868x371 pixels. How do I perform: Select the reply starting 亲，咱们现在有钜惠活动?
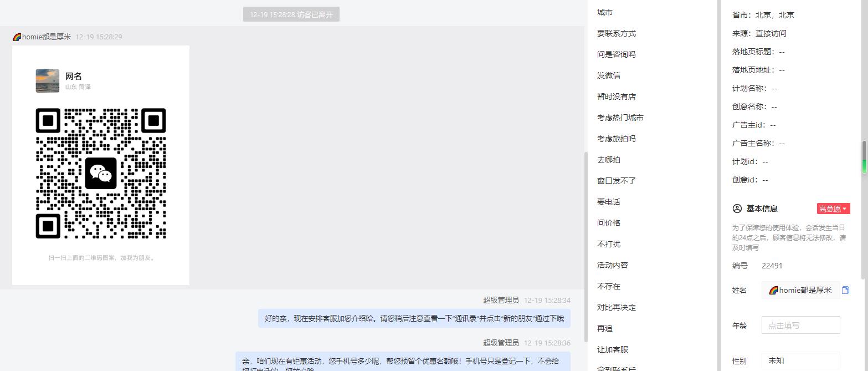[x=403, y=362]
